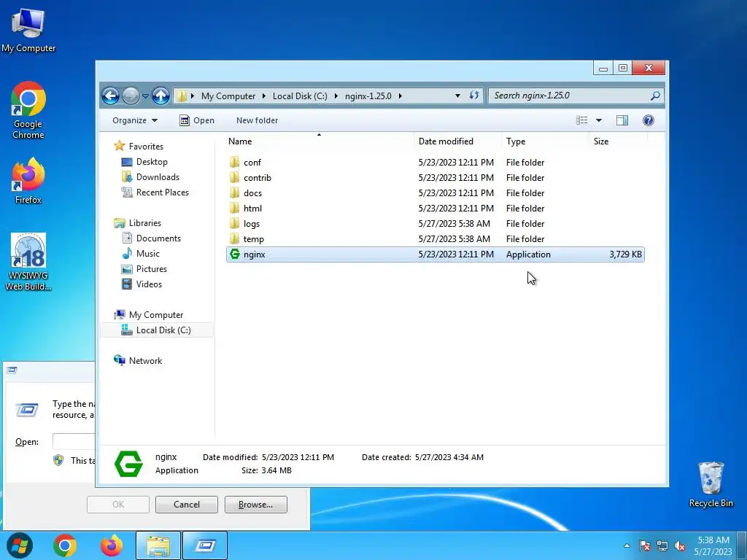Open the Organize menu

tap(135, 120)
